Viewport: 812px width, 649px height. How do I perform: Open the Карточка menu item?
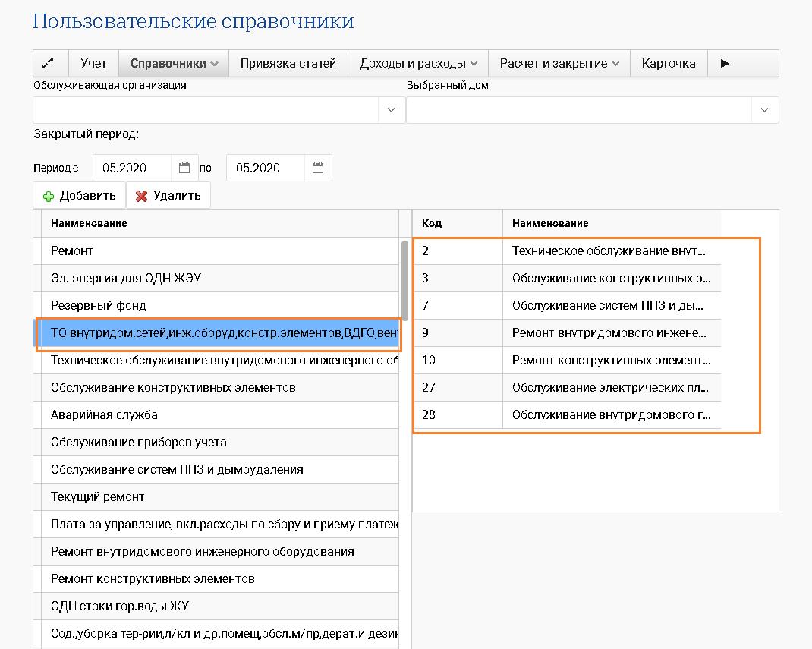pyautogui.click(x=668, y=64)
